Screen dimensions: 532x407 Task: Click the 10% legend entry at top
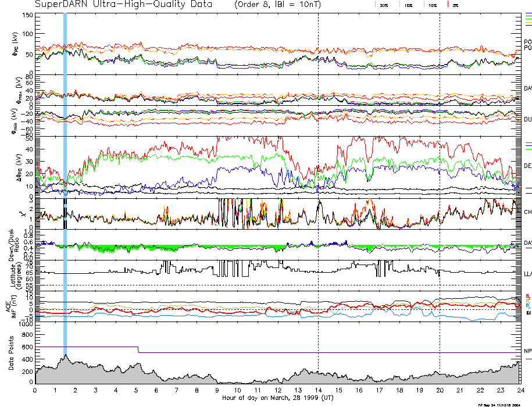coord(432,5)
